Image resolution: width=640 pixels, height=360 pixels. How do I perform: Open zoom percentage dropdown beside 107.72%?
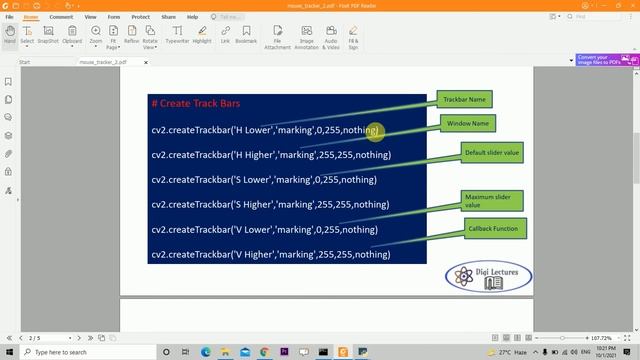pyautogui.click(x=618, y=338)
